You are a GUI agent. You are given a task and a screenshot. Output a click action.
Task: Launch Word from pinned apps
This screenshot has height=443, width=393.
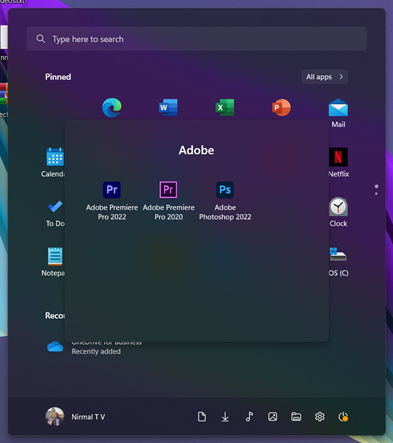(x=168, y=107)
